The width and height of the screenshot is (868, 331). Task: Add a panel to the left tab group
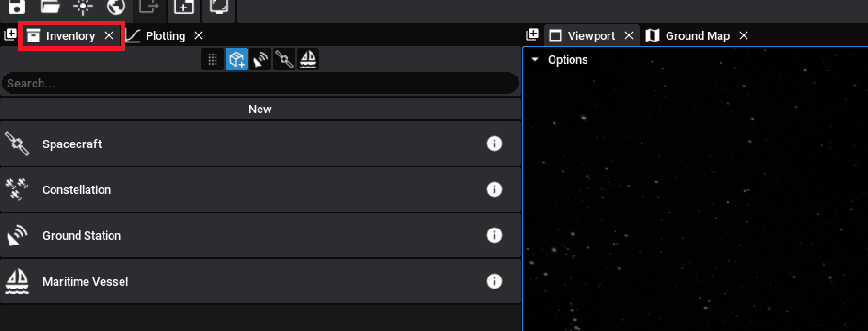pos(10,34)
